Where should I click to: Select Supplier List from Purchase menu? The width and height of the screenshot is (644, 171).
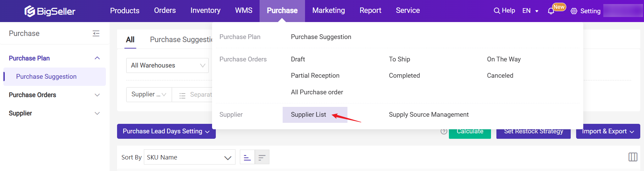point(308,115)
